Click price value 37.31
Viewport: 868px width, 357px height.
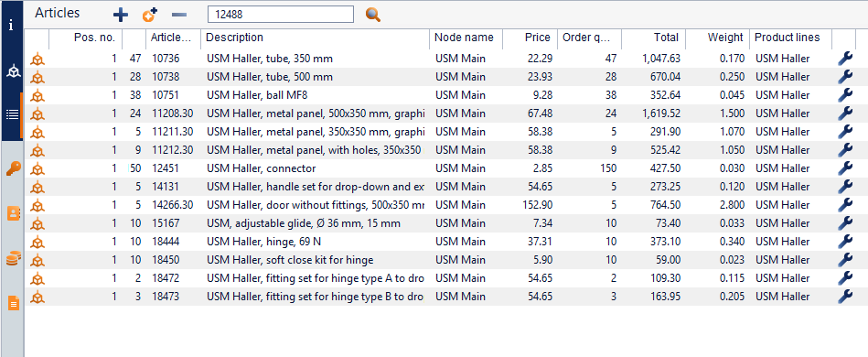pos(541,241)
